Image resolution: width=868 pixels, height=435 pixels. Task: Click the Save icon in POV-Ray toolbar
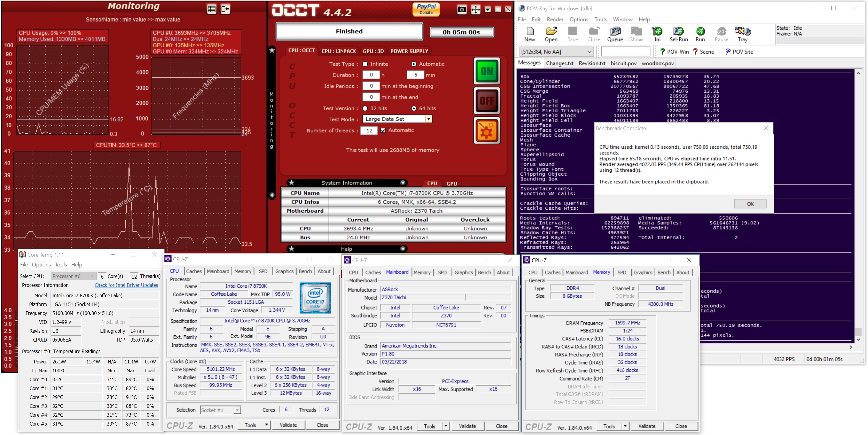[573, 34]
